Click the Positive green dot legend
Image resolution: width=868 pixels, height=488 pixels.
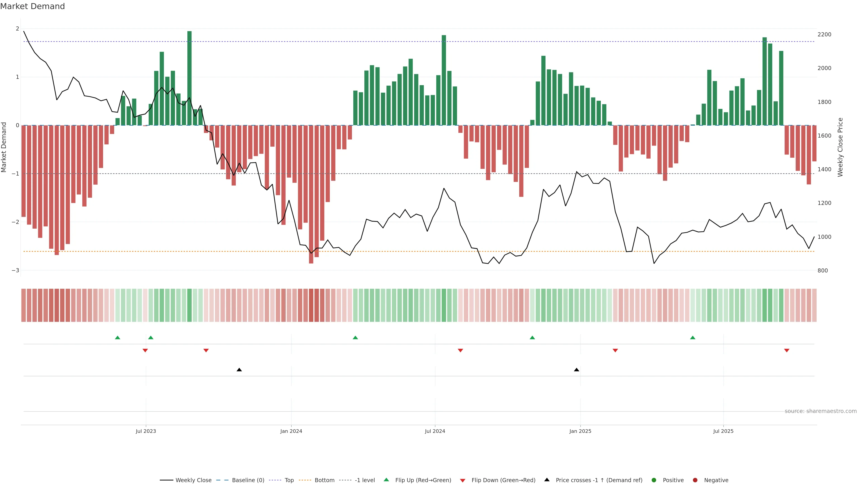pos(654,480)
